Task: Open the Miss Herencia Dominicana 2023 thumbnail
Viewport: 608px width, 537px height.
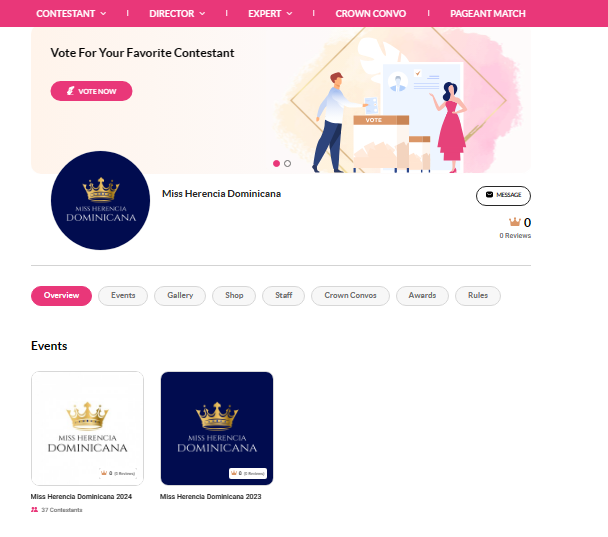Action: (x=217, y=428)
